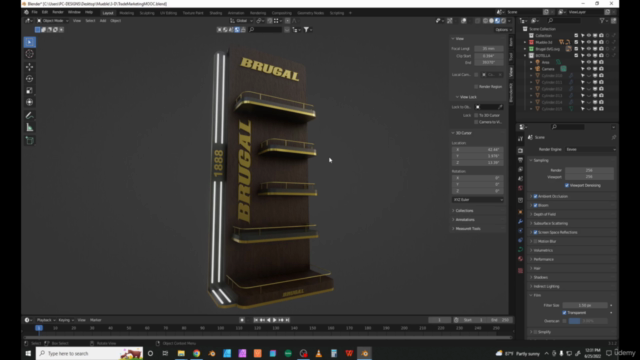640x360 pixels.
Task: Switch to Geometry Nodes workspace tab
Action: coord(311,13)
